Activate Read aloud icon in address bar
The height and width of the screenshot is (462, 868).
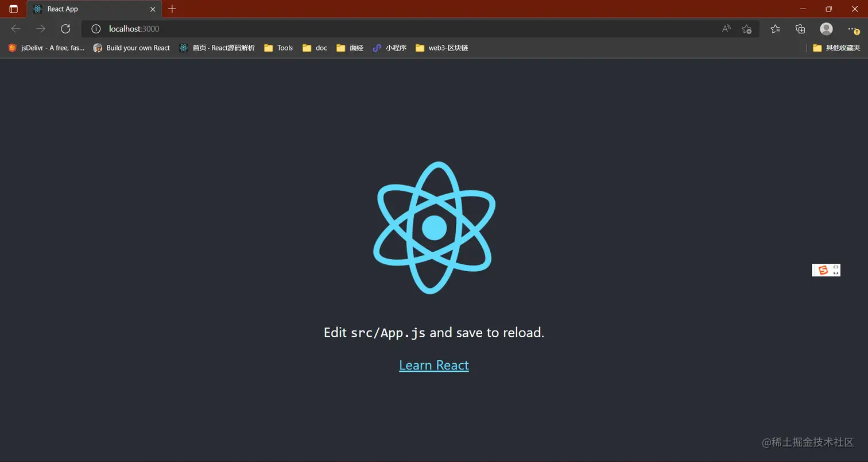726,29
